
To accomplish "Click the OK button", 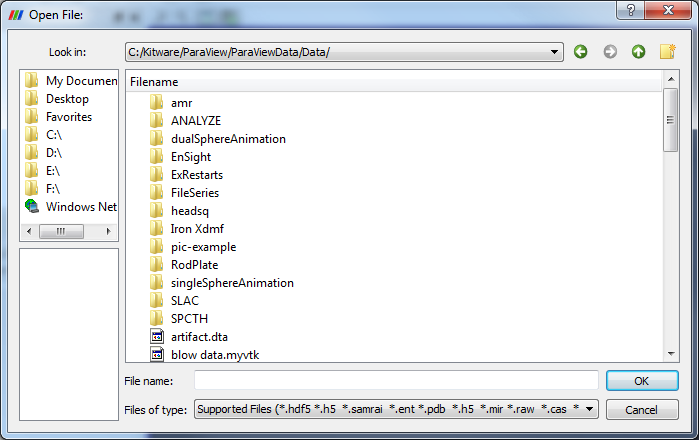I will point(642,381).
